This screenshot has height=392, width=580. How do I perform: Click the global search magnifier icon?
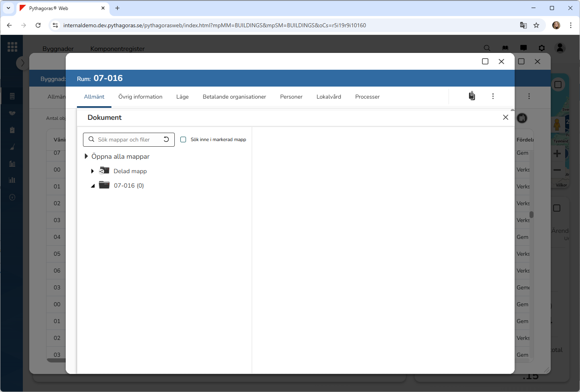[487, 48]
